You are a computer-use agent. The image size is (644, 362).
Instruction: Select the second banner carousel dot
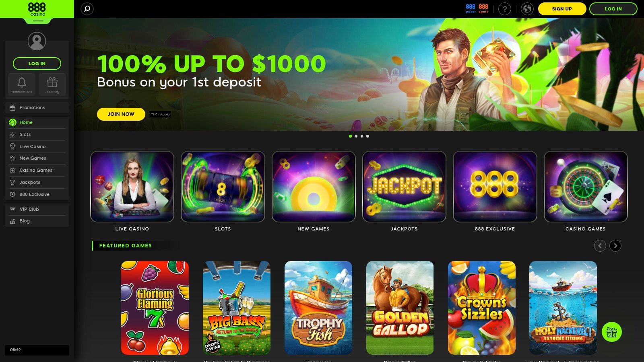coord(356,136)
